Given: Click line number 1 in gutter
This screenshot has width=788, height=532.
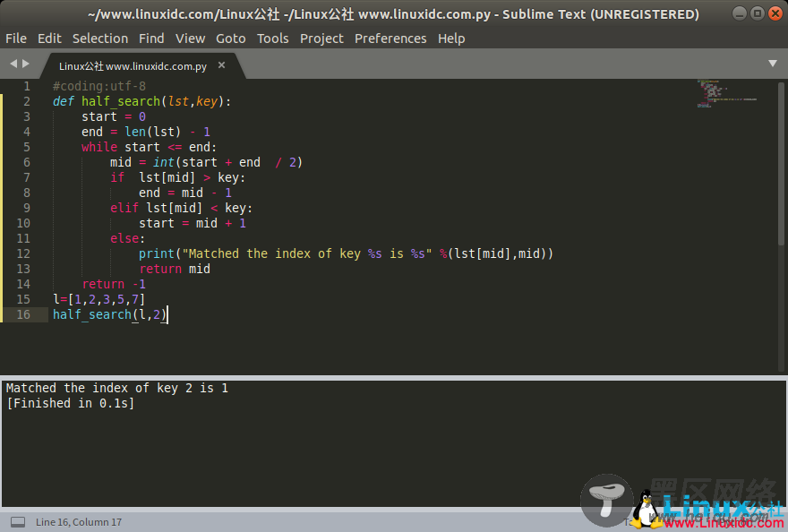Looking at the screenshot, I should click(27, 87).
